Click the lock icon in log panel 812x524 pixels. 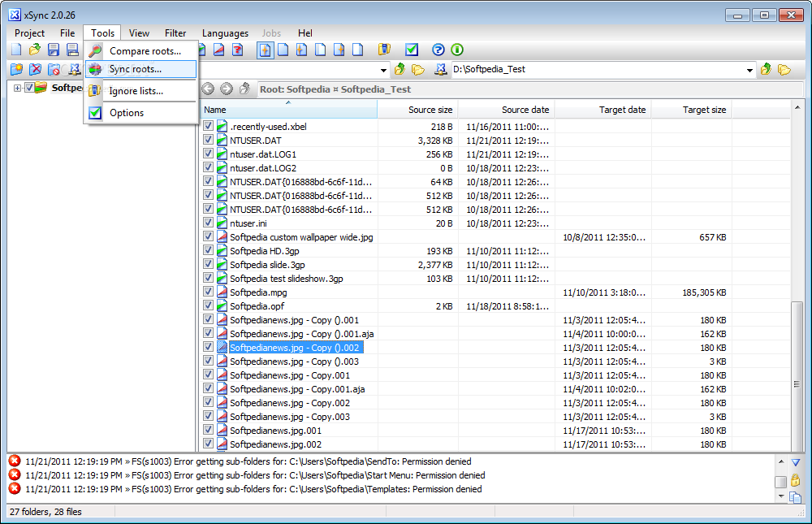(x=796, y=480)
